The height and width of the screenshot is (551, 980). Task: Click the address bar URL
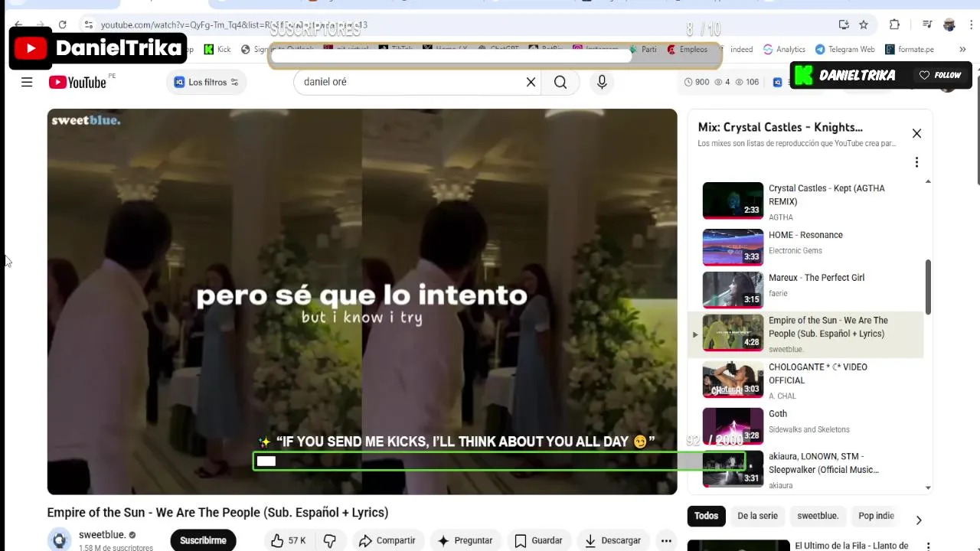[x=234, y=24]
